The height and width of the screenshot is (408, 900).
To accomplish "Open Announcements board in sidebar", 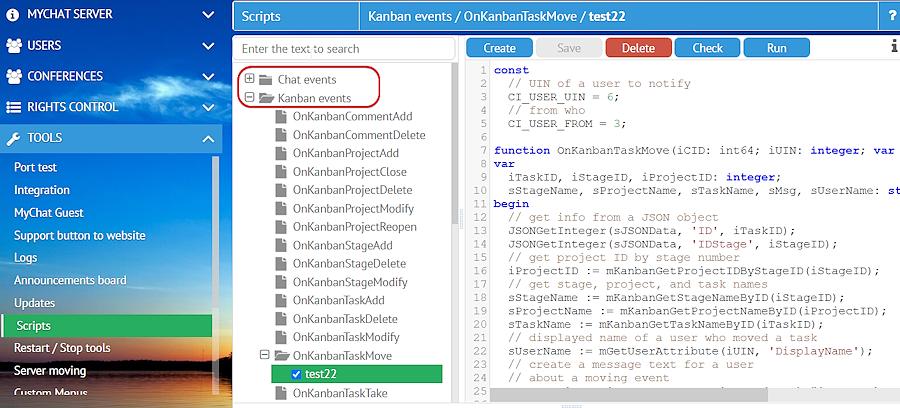I will [x=70, y=280].
